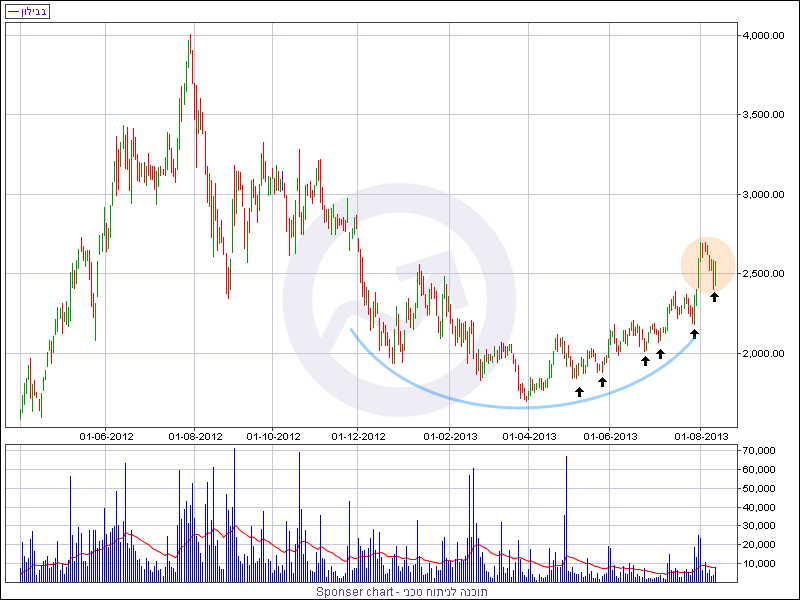Click the third black arrow from the left
This screenshot has width=800, height=600.
(645, 360)
